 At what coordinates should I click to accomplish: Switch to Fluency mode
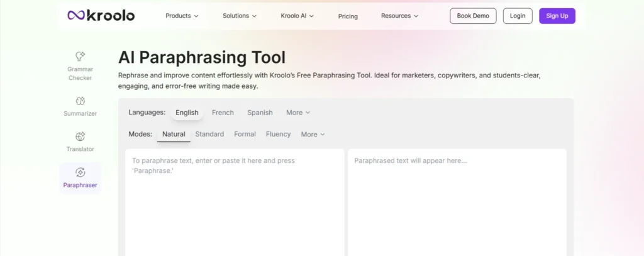278,135
